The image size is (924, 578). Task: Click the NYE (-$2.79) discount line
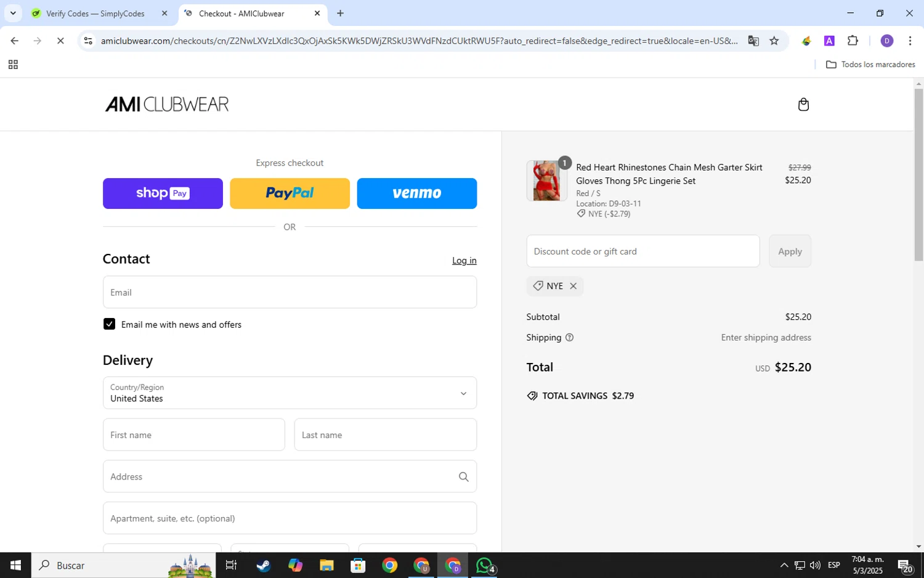click(604, 214)
